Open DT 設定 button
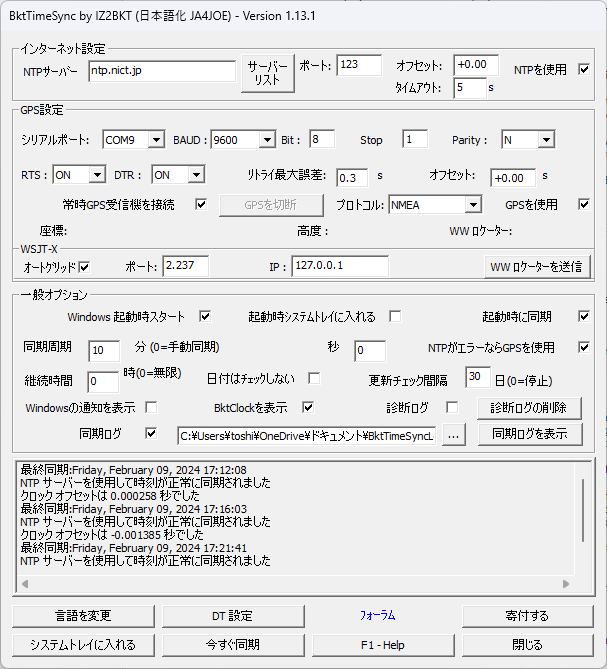The height and width of the screenshot is (669, 607). [x=233, y=616]
